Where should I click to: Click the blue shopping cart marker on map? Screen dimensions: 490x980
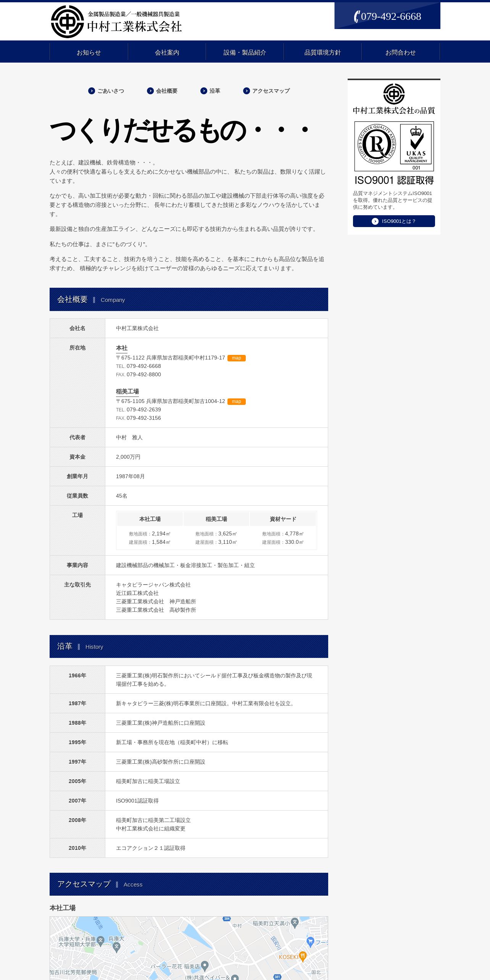coord(310,942)
